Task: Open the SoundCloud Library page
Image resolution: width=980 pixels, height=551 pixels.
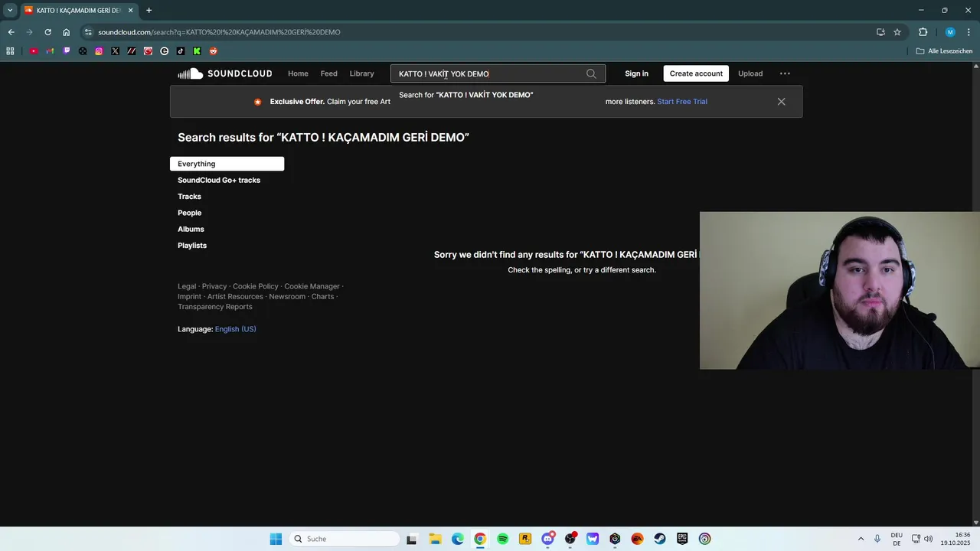Action: tap(361, 73)
